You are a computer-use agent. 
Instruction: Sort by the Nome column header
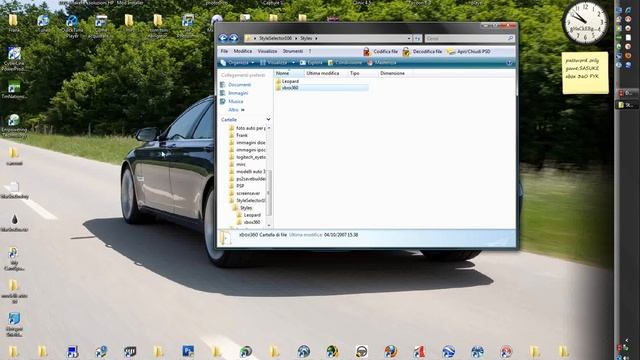289,73
